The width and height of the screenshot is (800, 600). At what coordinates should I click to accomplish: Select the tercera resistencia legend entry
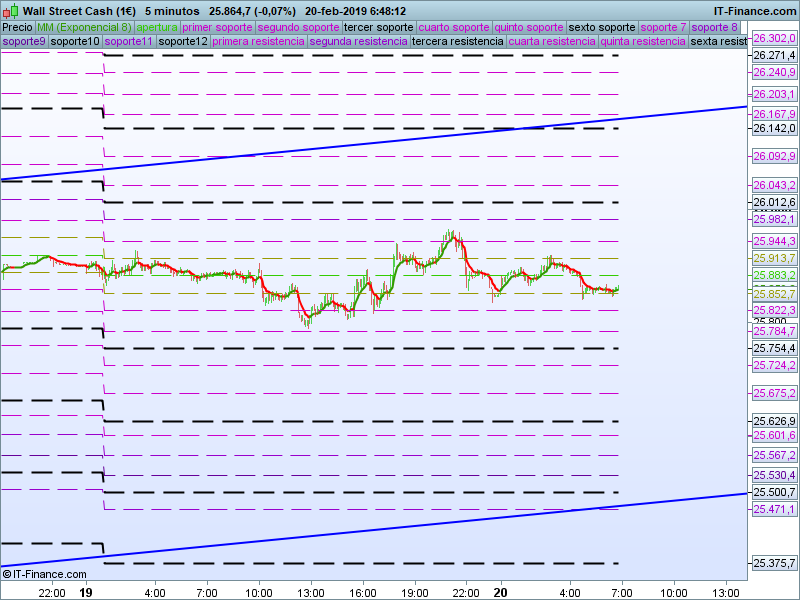(458, 42)
